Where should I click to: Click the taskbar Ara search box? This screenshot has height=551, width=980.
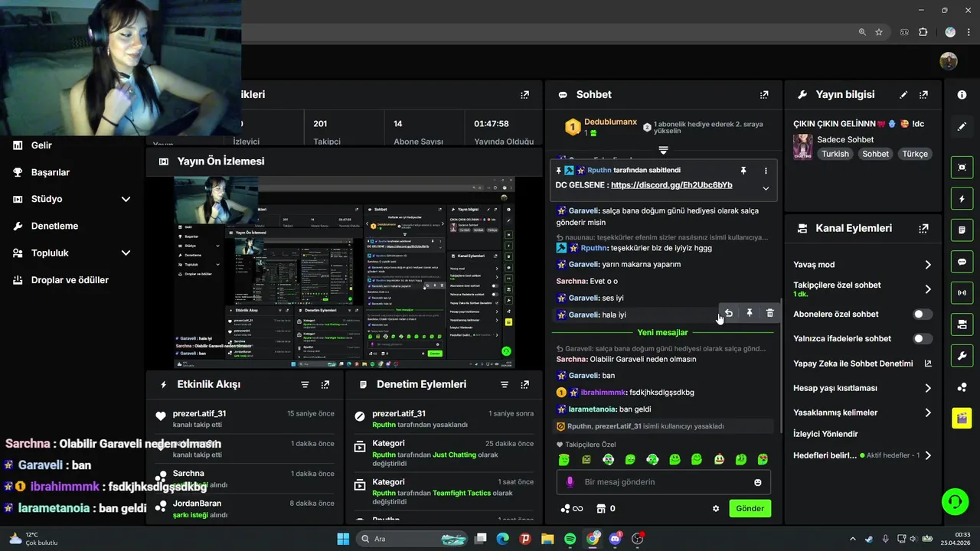[x=413, y=539]
